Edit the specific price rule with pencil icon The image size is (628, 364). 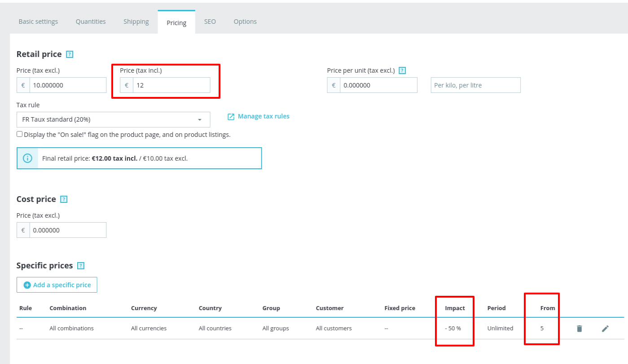point(605,328)
